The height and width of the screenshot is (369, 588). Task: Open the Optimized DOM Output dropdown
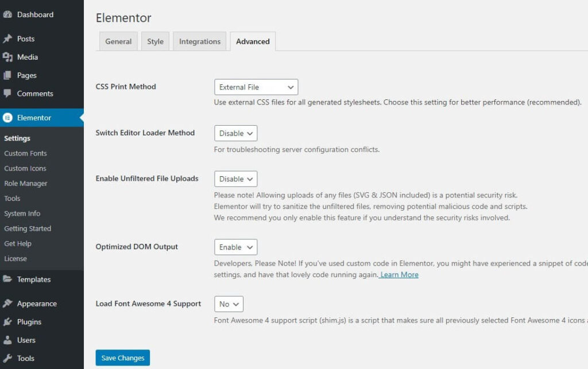click(235, 247)
